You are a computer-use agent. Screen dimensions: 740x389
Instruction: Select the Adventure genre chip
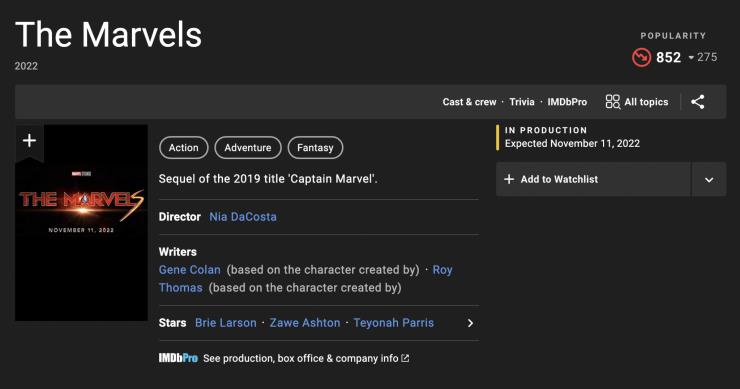click(x=248, y=148)
